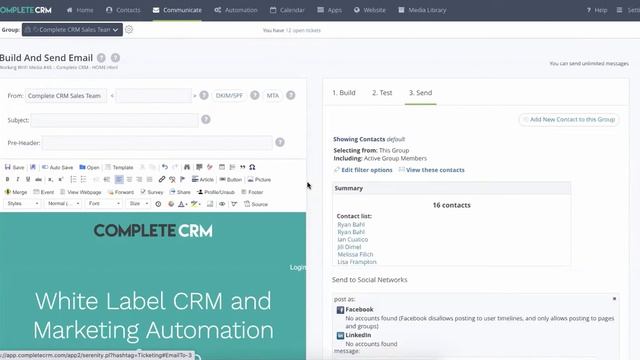640x360 pixels.
Task: Click the anchor flag icon
Action: click(182, 180)
